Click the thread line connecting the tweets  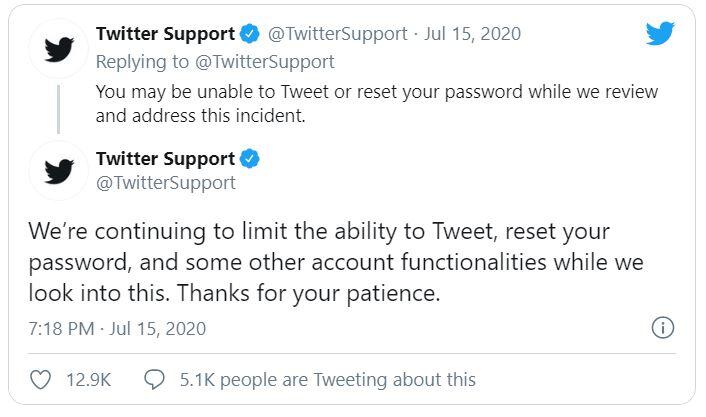coord(58,108)
